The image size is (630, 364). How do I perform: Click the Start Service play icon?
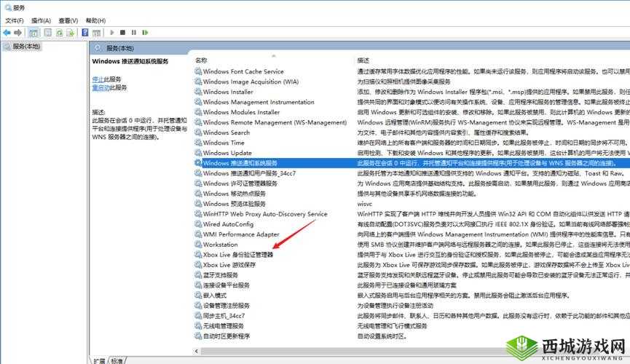coord(112,33)
